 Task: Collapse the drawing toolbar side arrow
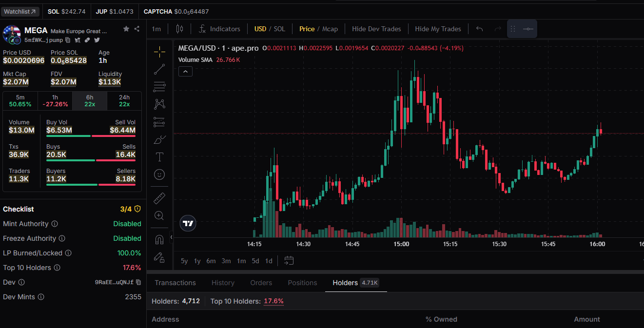click(x=171, y=237)
